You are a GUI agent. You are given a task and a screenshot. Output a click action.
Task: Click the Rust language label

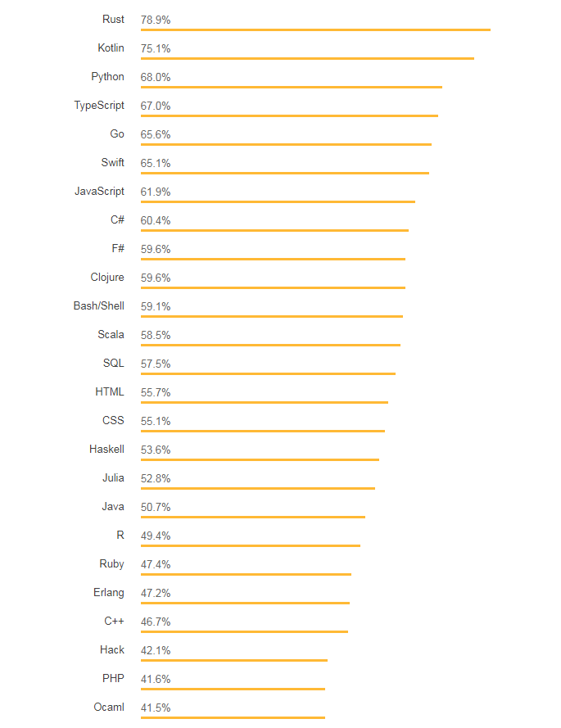click(113, 20)
